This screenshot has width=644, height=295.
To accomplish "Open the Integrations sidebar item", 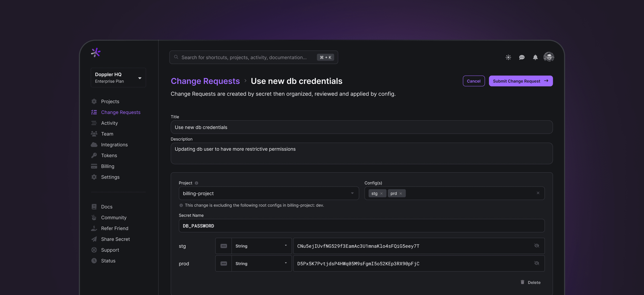I will click(x=114, y=145).
